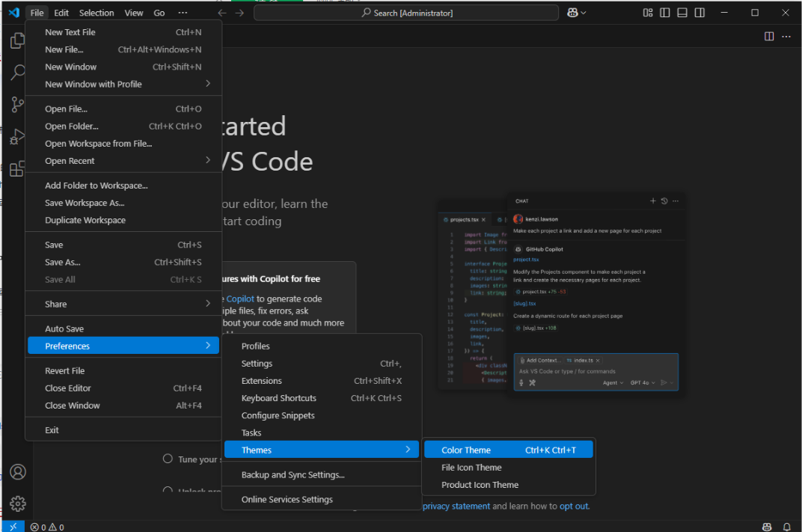Select Close Editor in File menu

(123, 388)
